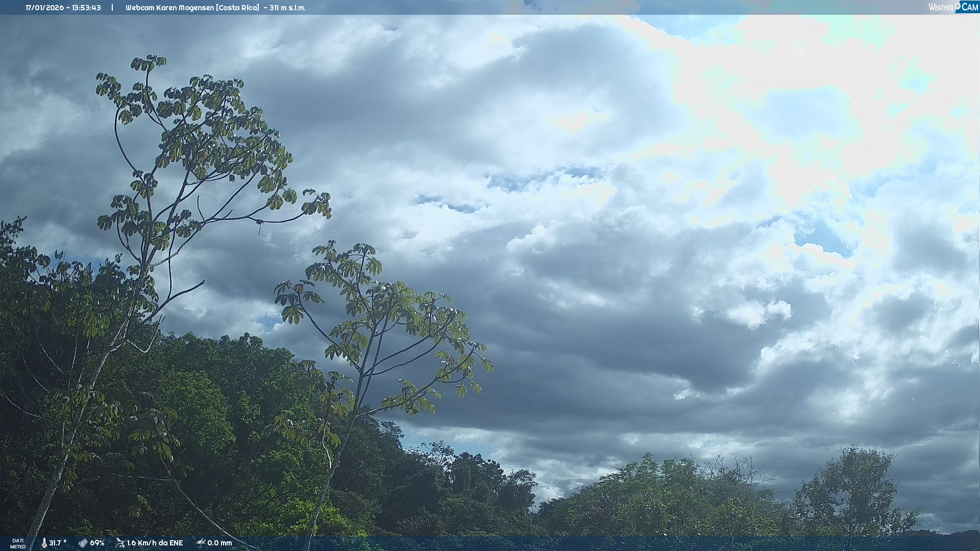Click the 17/01/2026 date and time stamp

pyautogui.click(x=63, y=8)
